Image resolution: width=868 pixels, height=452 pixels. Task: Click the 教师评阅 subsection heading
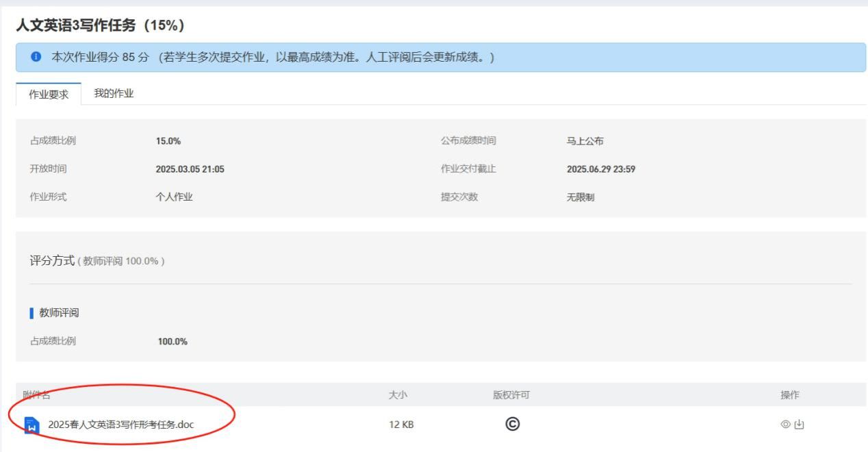(x=60, y=313)
